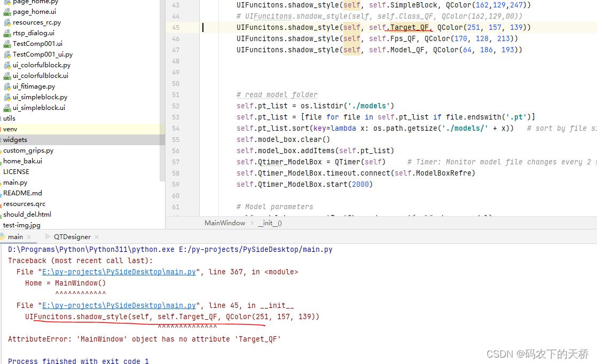Open TestComp001.ui in project tree
597x364 pixels.
click(x=38, y=44)
